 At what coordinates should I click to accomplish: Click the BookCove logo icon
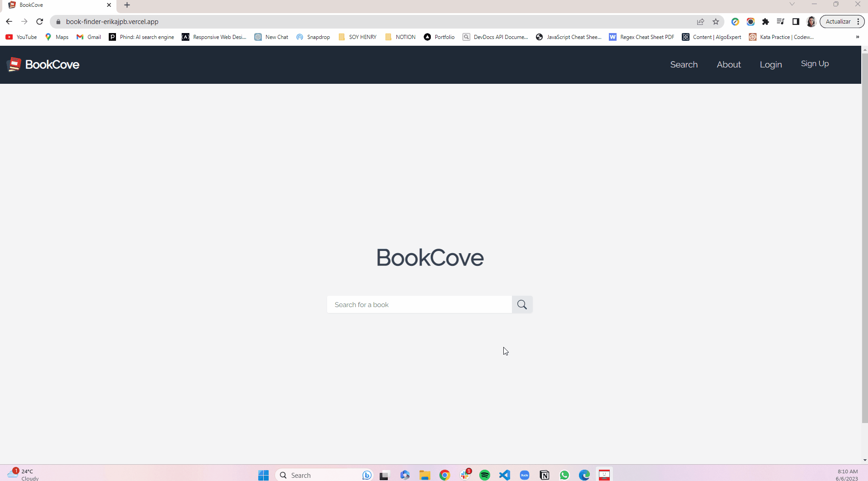click(14, 64)
